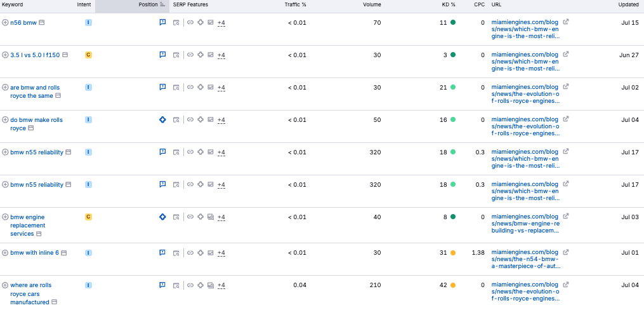Click the diamond SERP feature icon in '3.5 l vs 5.0 l f150' row
The width and height of the screenshot is (644, 310).
click(200, 55)
